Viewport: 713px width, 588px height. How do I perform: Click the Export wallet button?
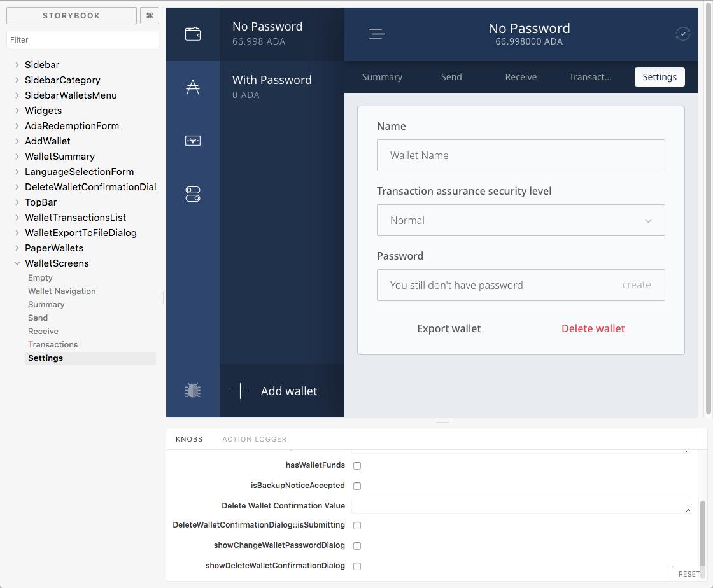(449, 328)
